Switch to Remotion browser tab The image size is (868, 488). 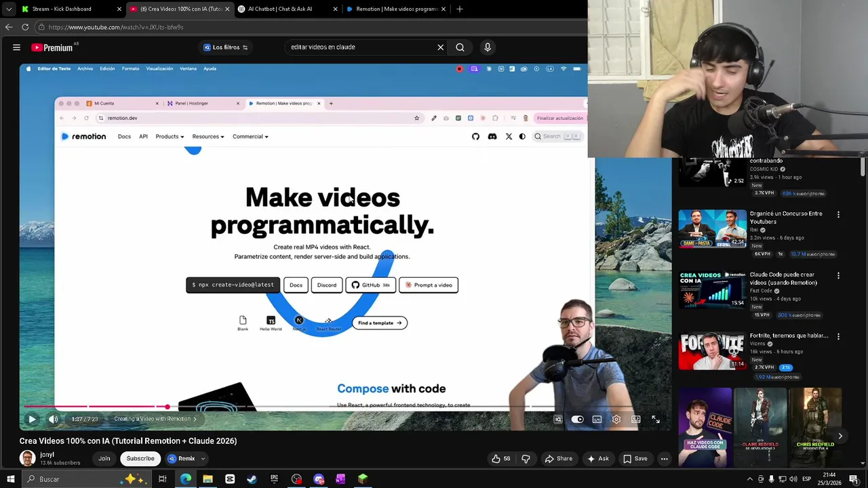point(396,9)
